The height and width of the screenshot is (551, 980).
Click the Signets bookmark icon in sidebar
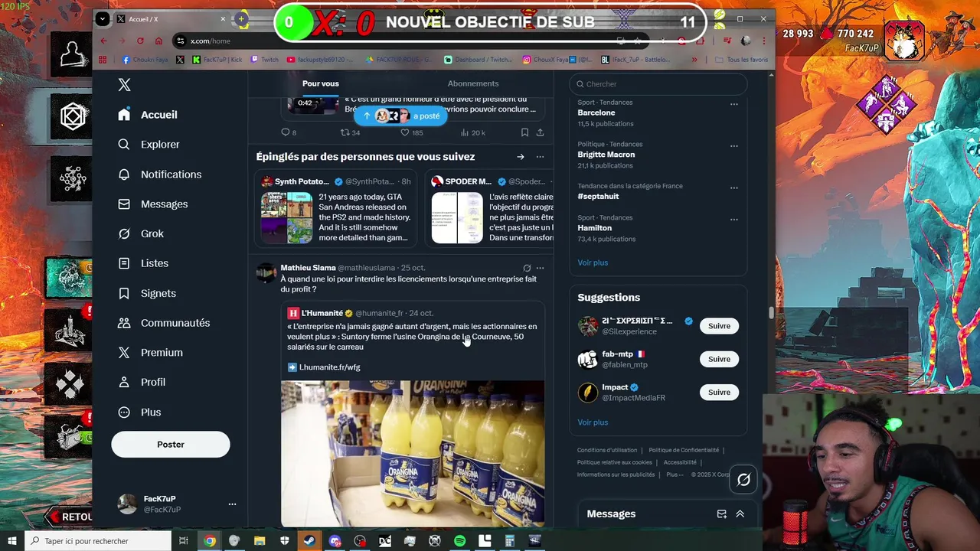click(x=124, y=293)
